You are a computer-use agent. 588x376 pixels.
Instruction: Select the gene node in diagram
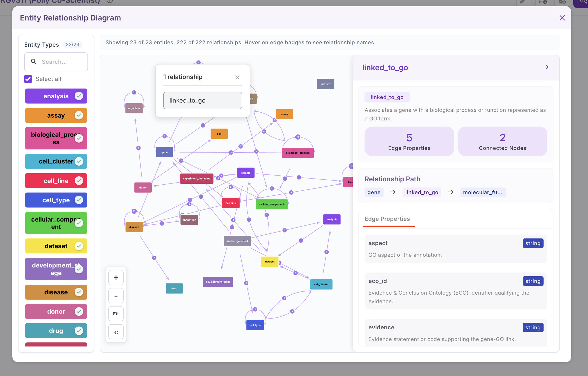(164, 152)
